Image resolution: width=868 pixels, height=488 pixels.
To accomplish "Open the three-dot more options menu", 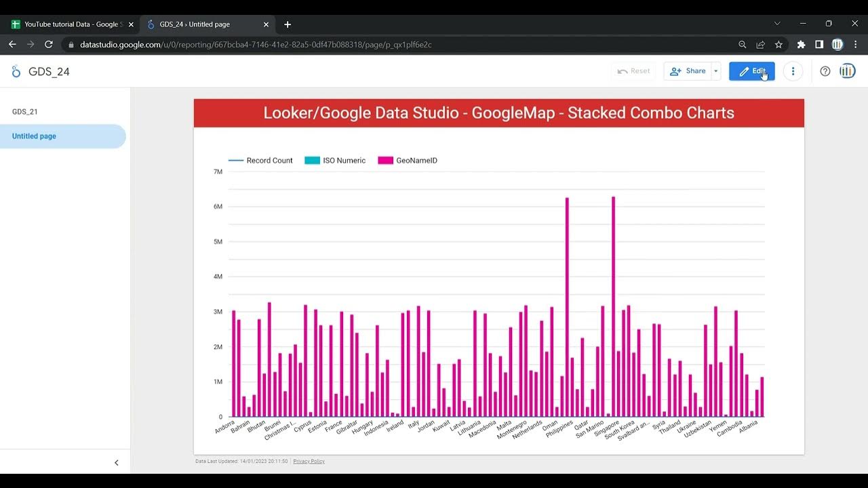I will coord(793,71).
